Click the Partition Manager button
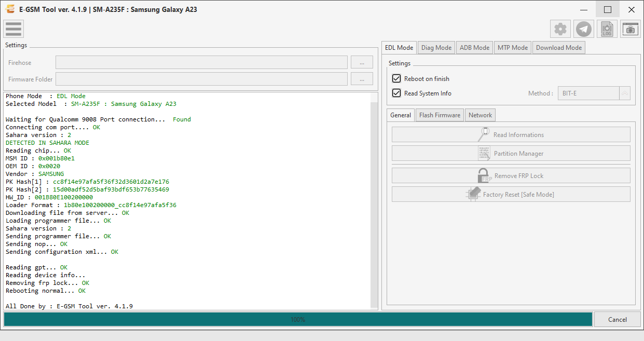The image size is (644, 341). tap(511, 153)
